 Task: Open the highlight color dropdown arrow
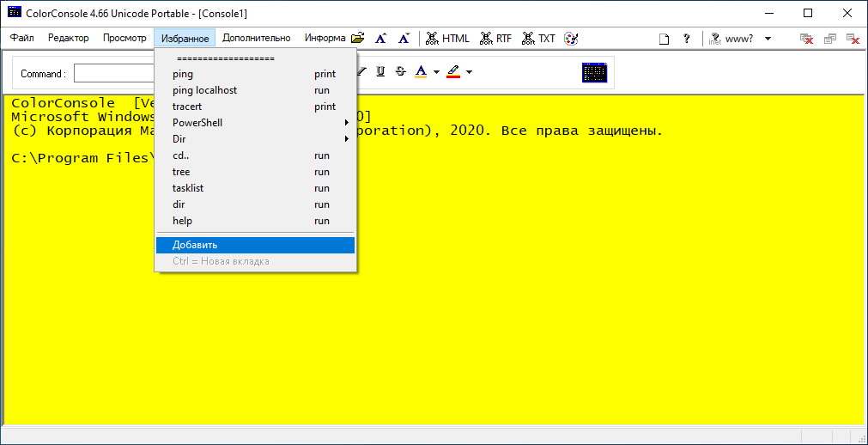pyautogui.click(x=469, y=72)
